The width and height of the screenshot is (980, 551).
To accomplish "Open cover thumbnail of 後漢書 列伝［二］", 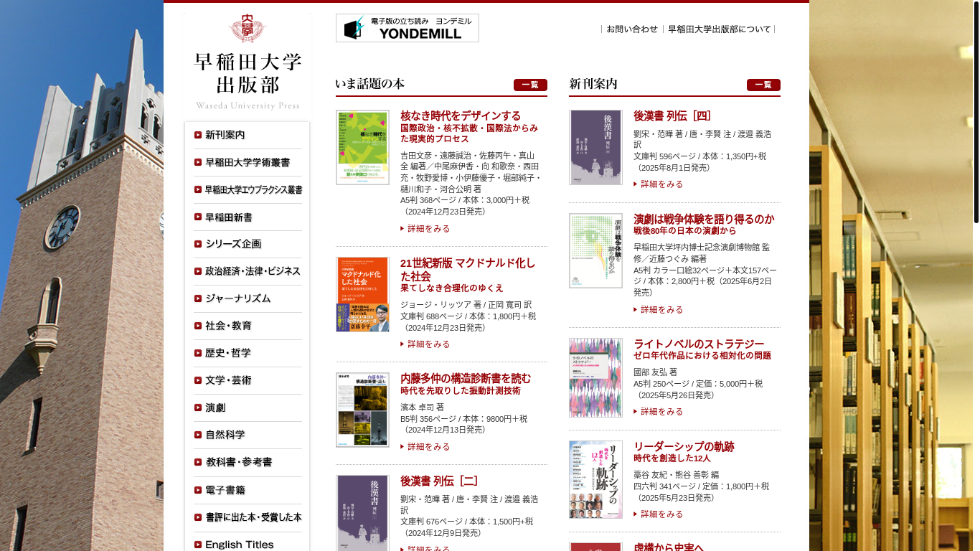I will coord(362,513).
